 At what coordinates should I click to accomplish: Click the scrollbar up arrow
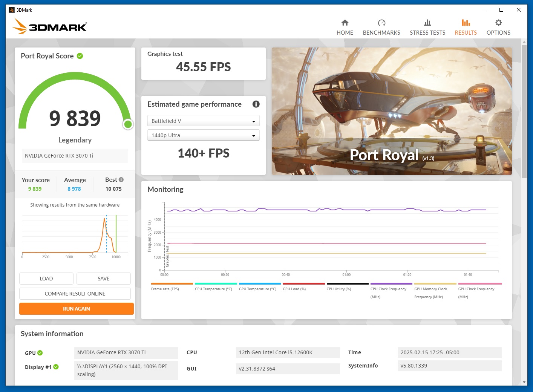(524, 41)
